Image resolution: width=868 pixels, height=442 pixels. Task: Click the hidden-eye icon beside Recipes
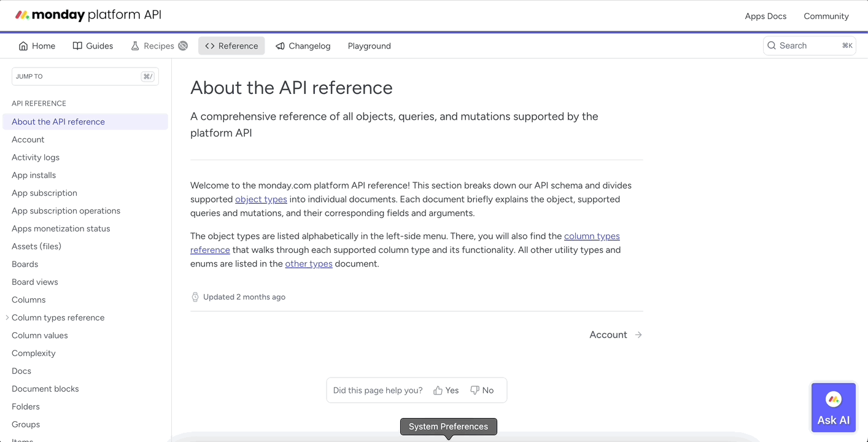pyautogui.click(x=183, y=46)
